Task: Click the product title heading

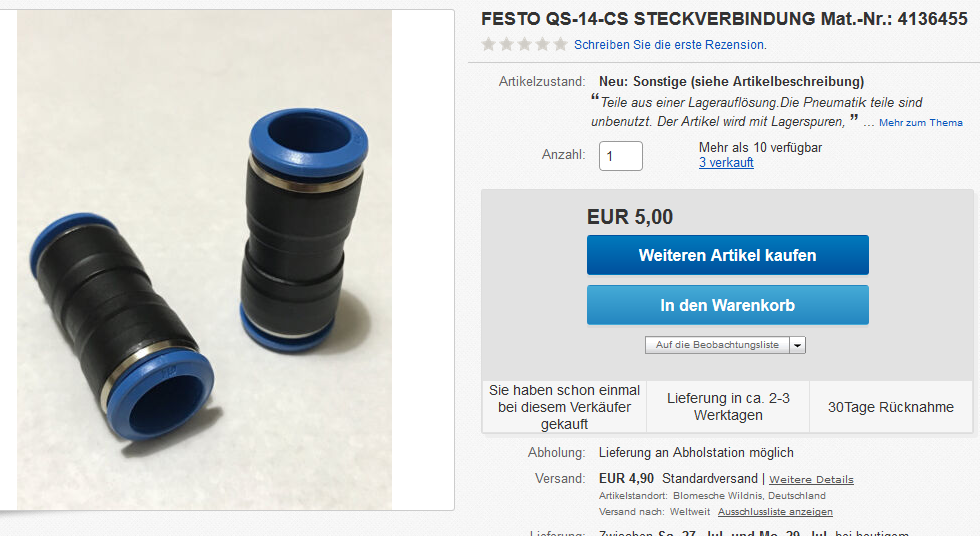Action: tap(724, 19)
